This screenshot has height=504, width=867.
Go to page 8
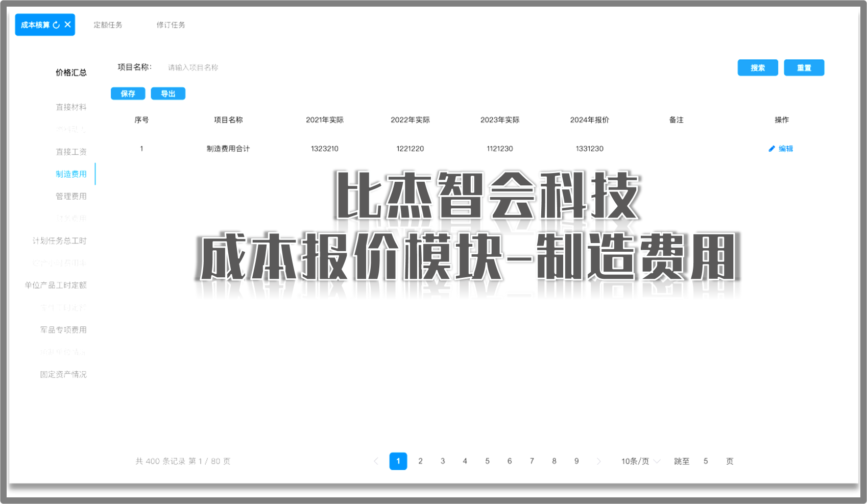coord(554,461)
